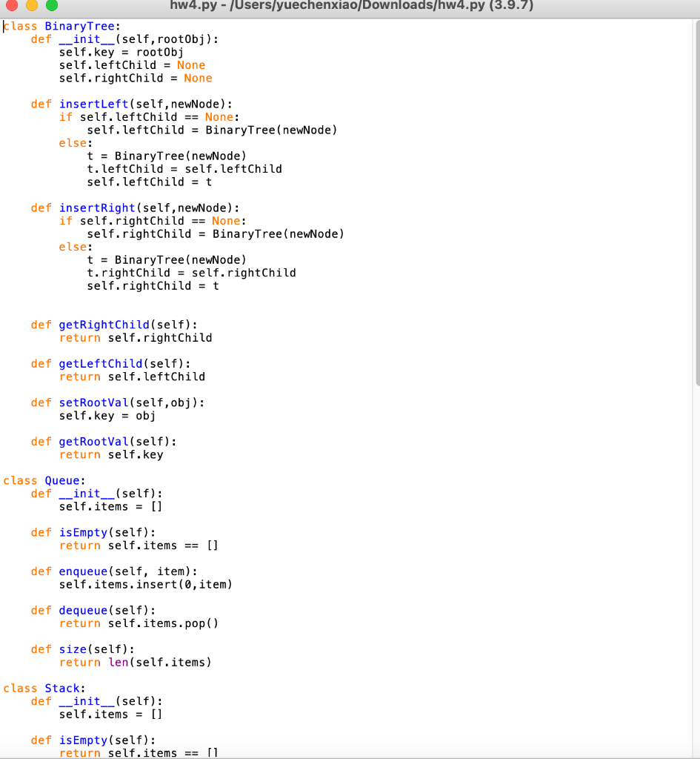Viewport: 700px width, 759px height.
Task: Click the isEmpty method under Queue
Action: click(x=82, y=532)
